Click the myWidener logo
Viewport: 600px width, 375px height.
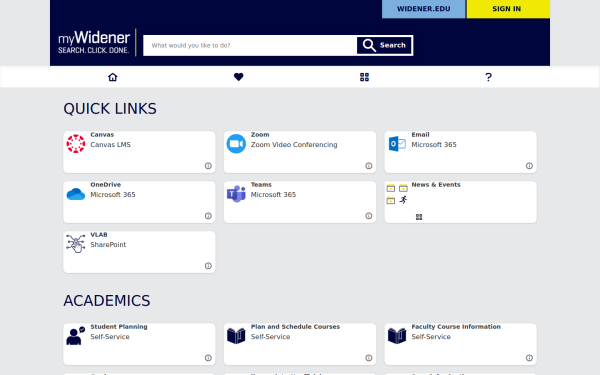pos(94,42)
